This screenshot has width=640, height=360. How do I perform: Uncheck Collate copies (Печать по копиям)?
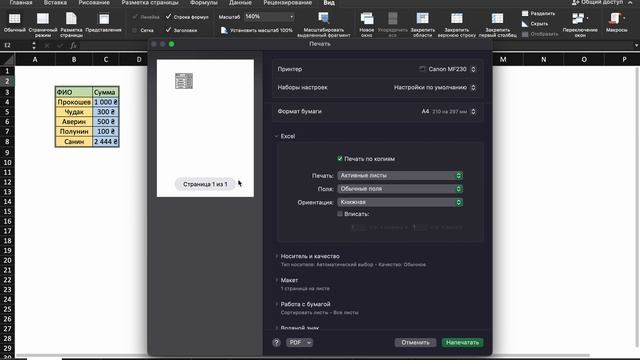[x=340, y=159]
